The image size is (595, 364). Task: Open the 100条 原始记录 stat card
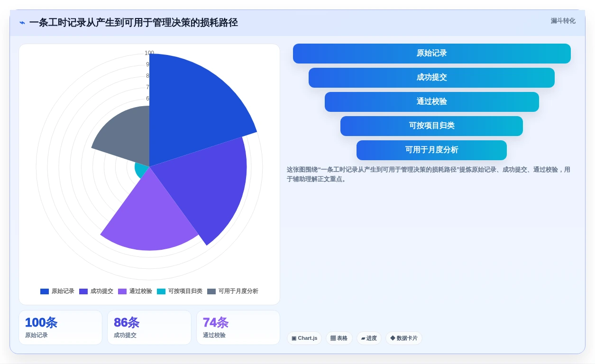(60, 328)
